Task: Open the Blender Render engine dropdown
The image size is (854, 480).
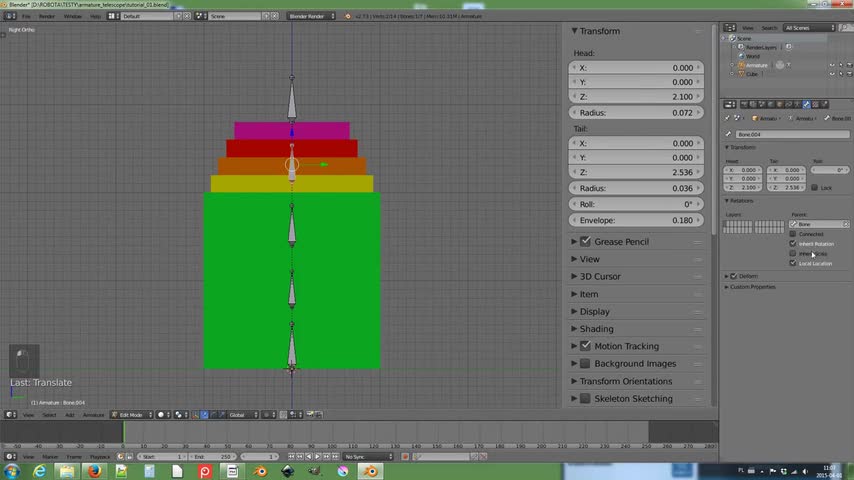Action: coord(311,16)
